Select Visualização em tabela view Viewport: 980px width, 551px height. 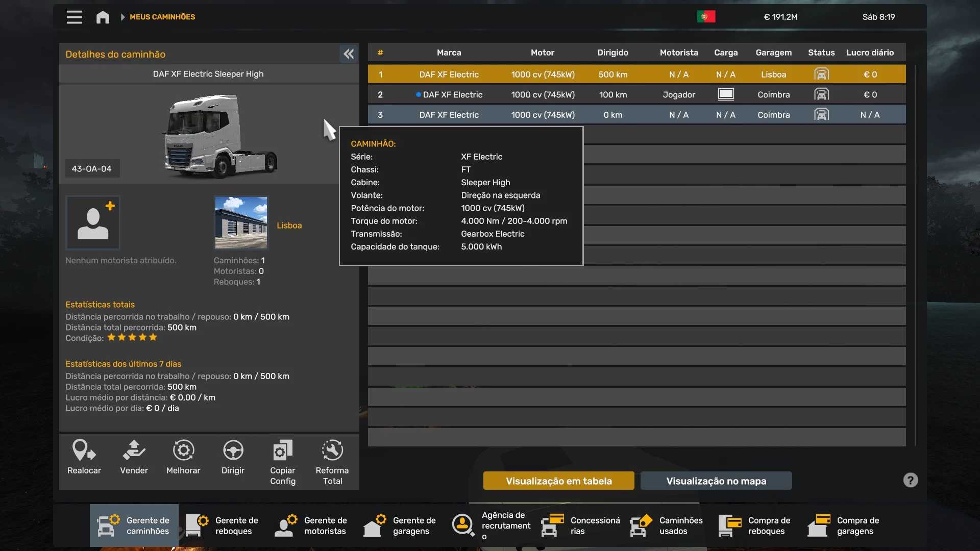click(558, 481)
